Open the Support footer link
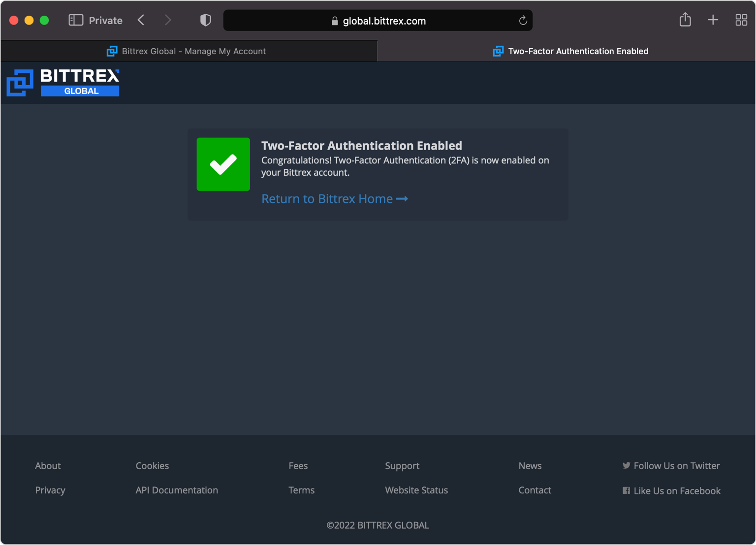 coord(402,466)
